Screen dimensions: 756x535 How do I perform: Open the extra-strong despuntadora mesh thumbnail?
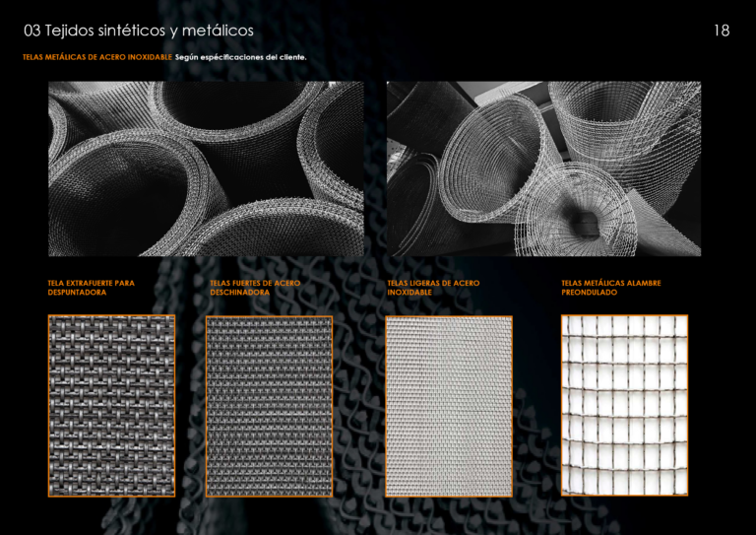[111, 406]
